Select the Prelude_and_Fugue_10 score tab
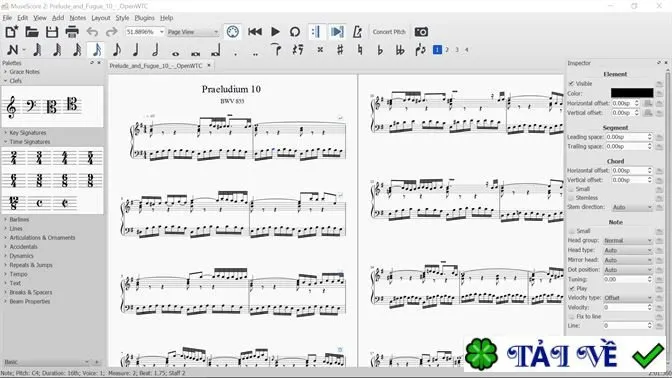 (x=156, y=66)
